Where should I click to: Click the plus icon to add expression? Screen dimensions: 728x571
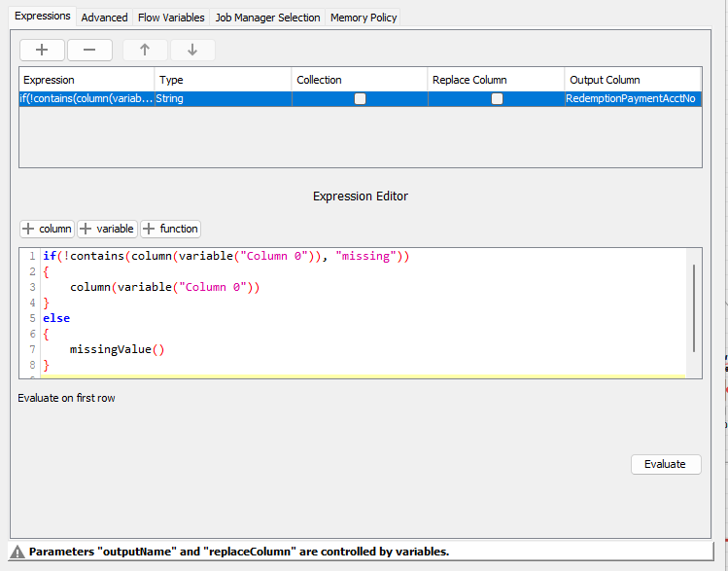point(42,50)
